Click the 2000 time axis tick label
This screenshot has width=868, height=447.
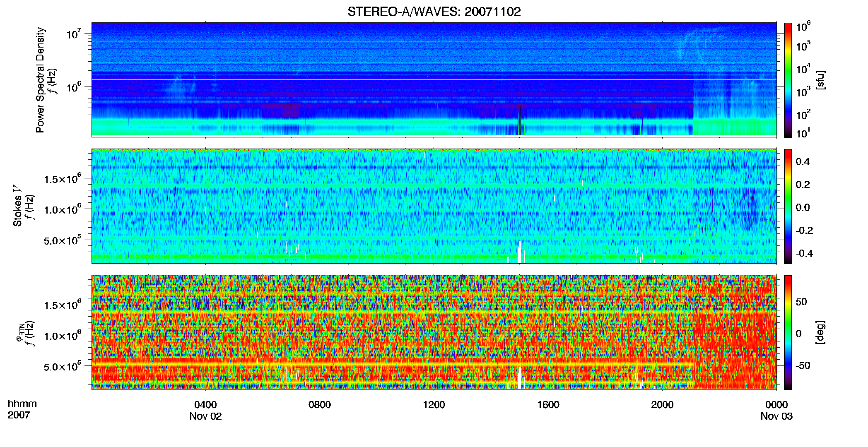(x=662, y=405)
